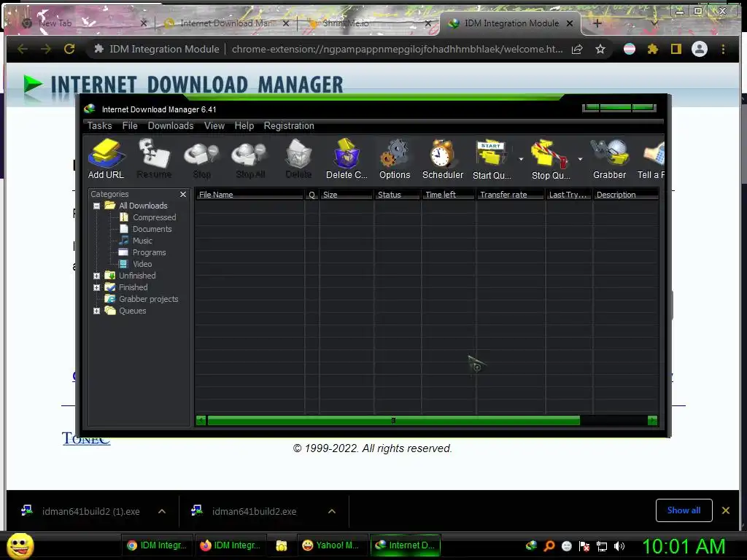The width and height of the screenshot is (747, 560).
Task: Open options for idman641build2.exe download
Action: (332, 511)
